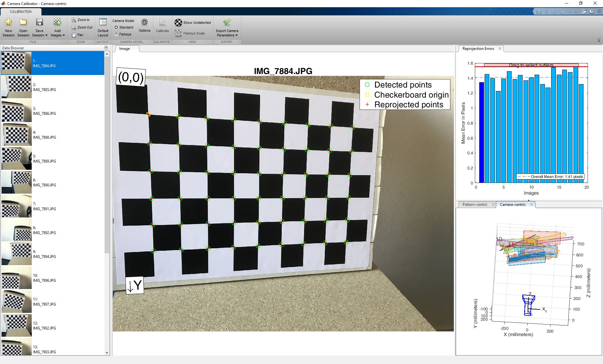The image size is (603, 364).
Task: Open the CALIBRATION ribbon tab
Action: [21, 12]
